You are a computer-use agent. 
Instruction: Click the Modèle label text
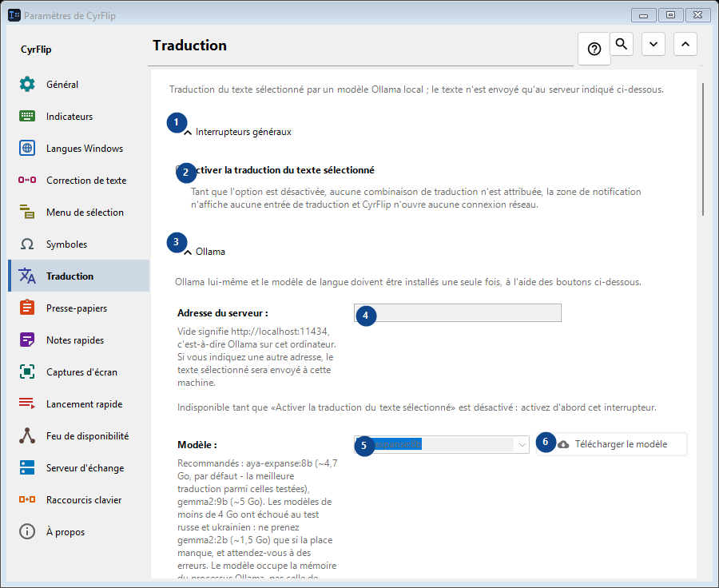click(x=197, y=445)
